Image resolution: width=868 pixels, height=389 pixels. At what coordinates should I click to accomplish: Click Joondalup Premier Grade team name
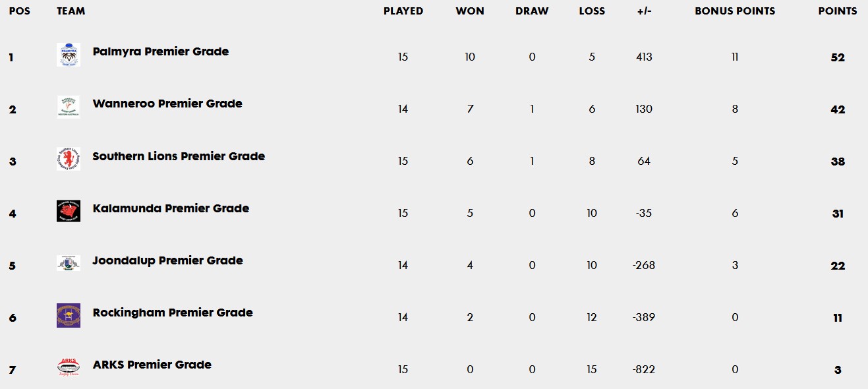[x=168, y=260]
